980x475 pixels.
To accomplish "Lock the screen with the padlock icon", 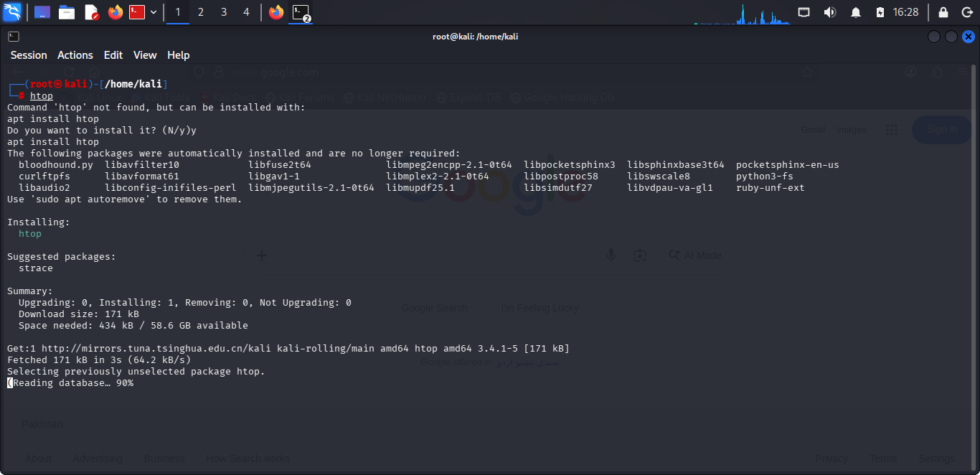I will click(x=943, y=12).
